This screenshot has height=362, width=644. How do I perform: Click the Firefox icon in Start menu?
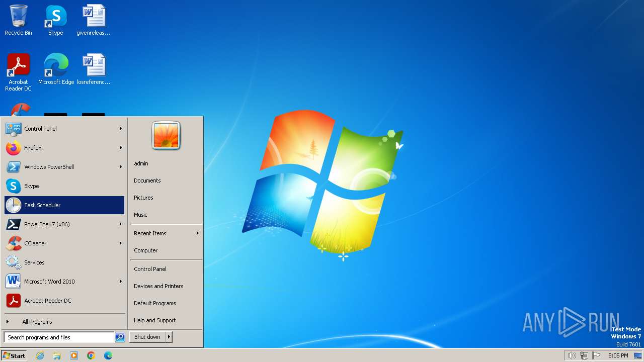click(x=13, y=148)
